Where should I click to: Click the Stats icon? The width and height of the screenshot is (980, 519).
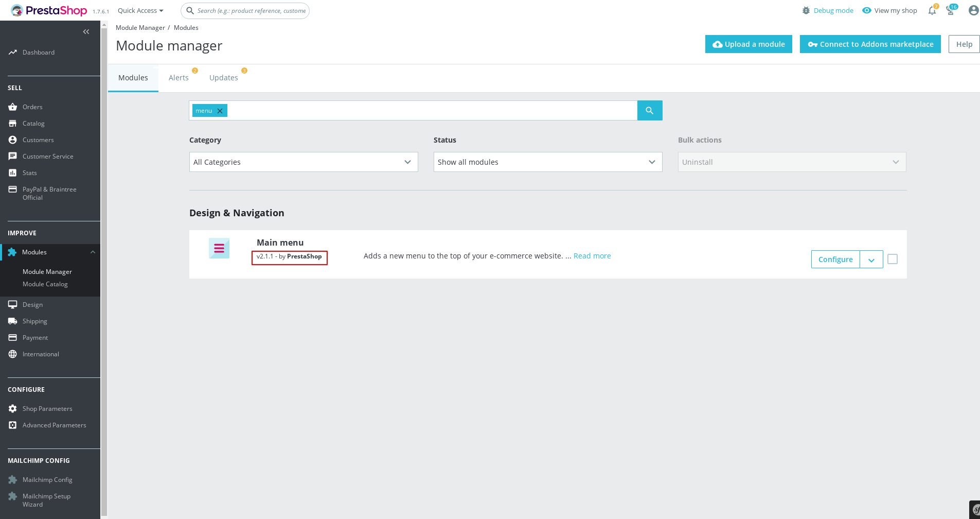[x=13, y=172]
